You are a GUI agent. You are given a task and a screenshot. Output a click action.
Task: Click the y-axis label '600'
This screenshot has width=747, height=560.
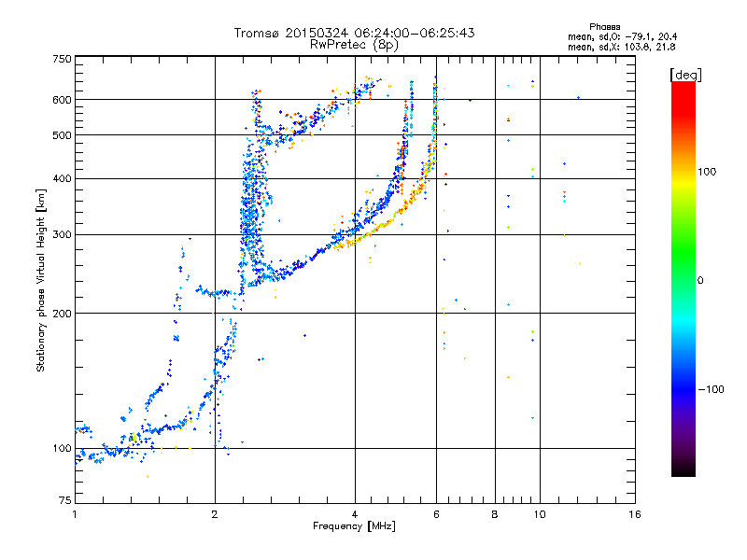tap(62, 100)
